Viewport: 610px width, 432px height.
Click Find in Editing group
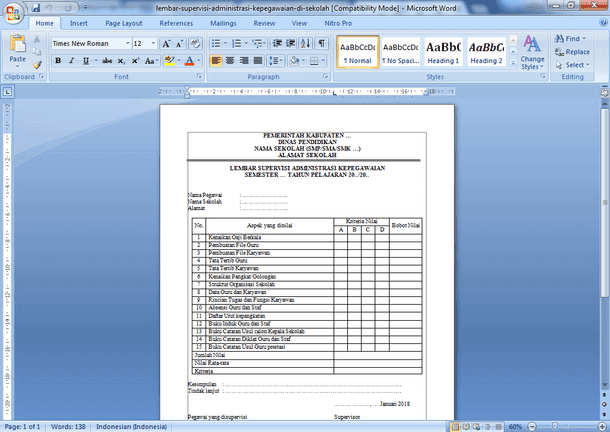(x=570, y=39)
